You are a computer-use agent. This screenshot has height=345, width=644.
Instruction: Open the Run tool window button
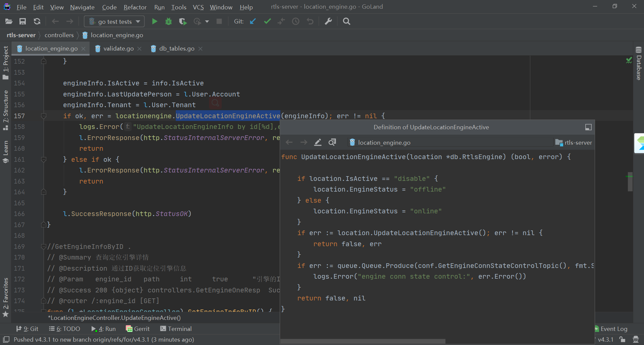103,329
